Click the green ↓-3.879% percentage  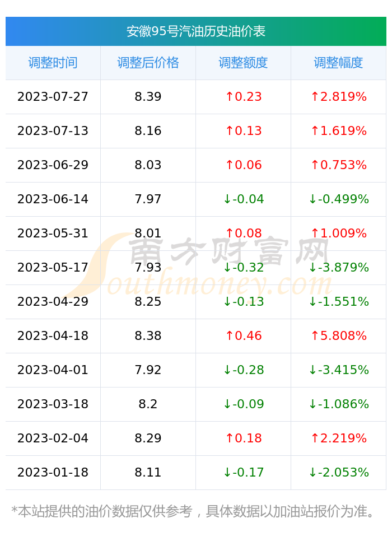(338, 267)
